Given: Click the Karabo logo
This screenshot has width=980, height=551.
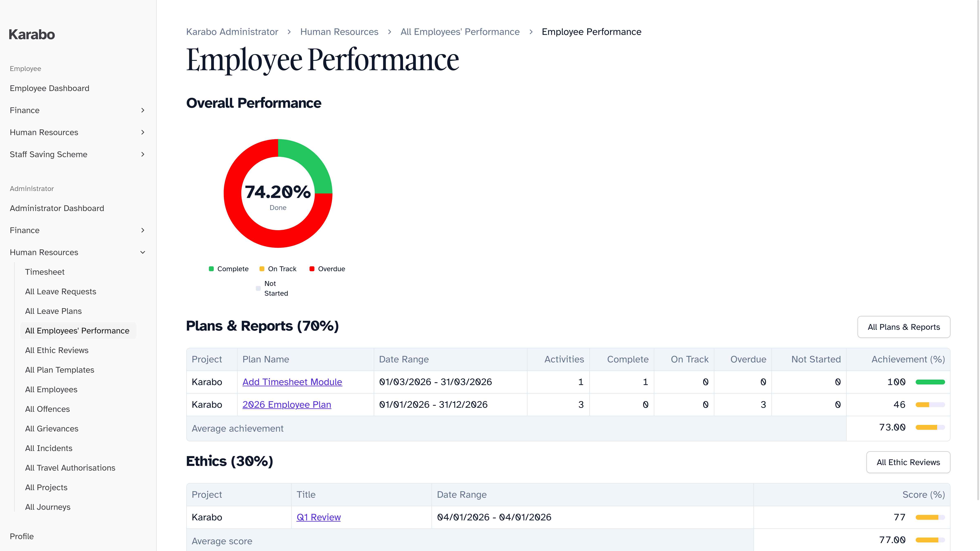Looking at the screenshot, I should [x=32, y=35].
